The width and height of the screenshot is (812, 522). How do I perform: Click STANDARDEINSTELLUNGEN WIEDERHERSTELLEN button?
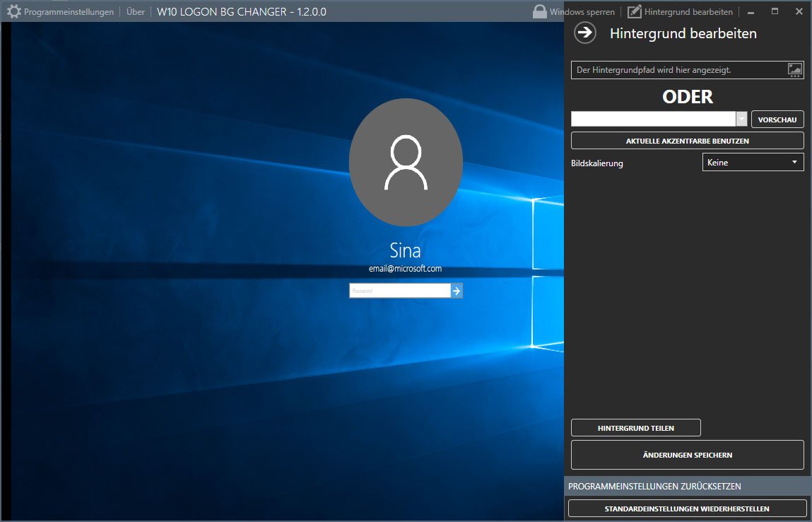point(687,509)
